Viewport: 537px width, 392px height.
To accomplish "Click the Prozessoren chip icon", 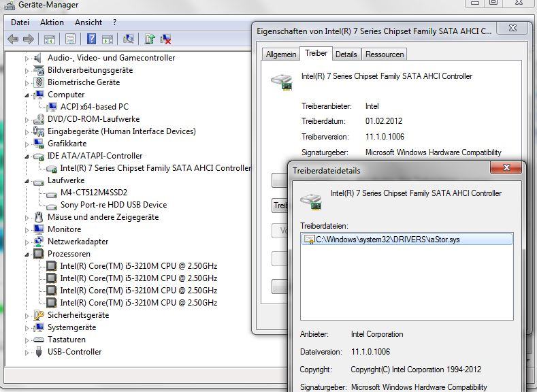I will [38, 254].
